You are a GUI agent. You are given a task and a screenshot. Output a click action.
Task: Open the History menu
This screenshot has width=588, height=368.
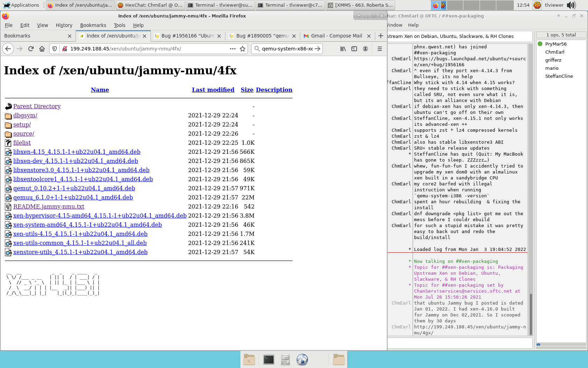[64, 25]
